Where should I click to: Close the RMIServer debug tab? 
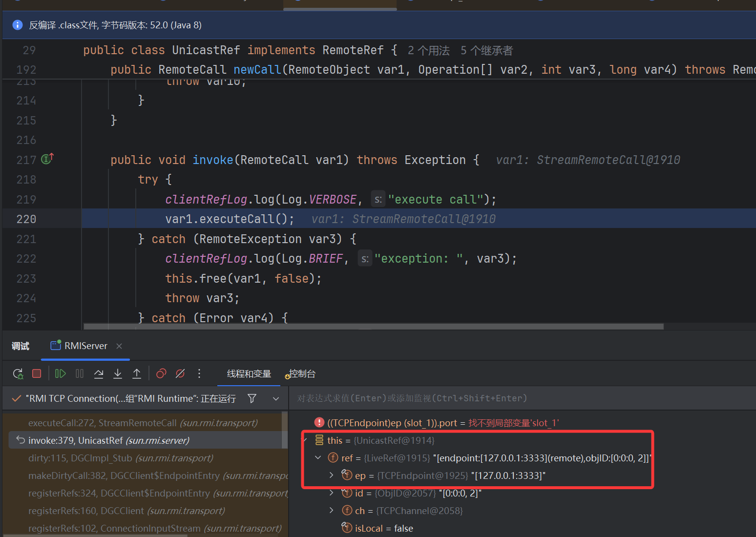(x=119, y=346)
